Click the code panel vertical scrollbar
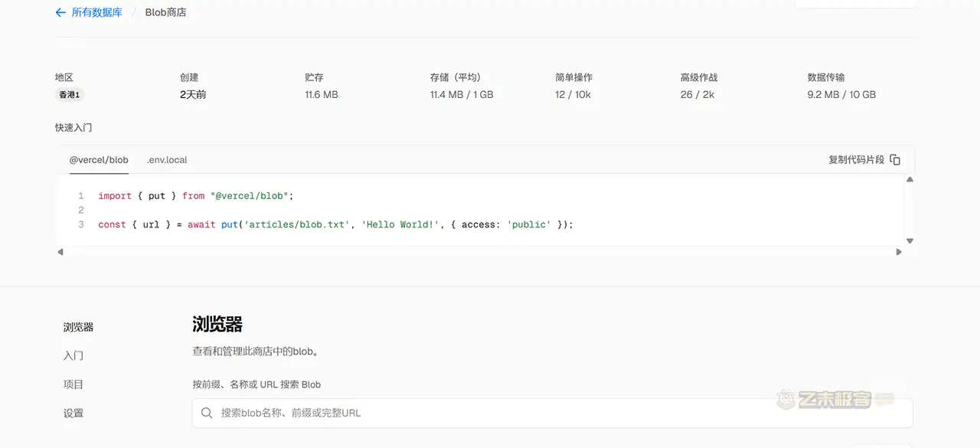This screenshot has height=448, width=980. click(910, 211)
